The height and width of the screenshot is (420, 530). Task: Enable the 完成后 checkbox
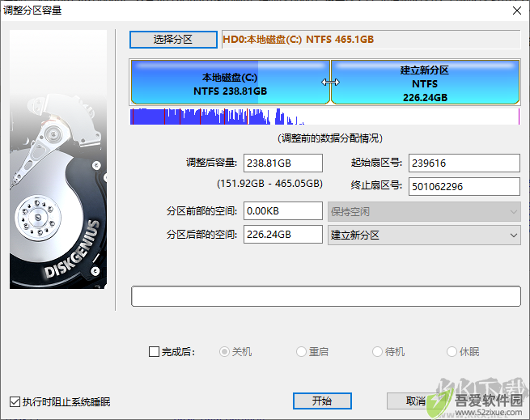tap(154, 352)
